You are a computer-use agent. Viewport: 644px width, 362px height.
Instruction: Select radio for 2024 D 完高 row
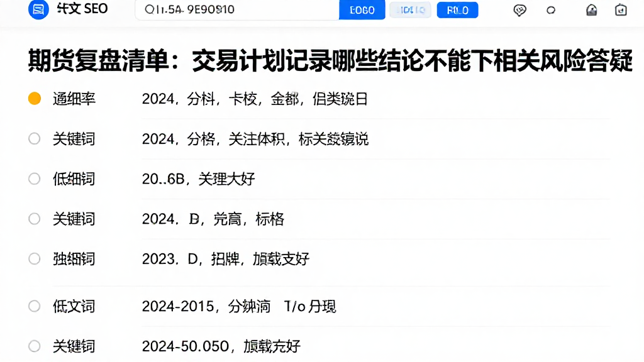(x=35, y=219)
